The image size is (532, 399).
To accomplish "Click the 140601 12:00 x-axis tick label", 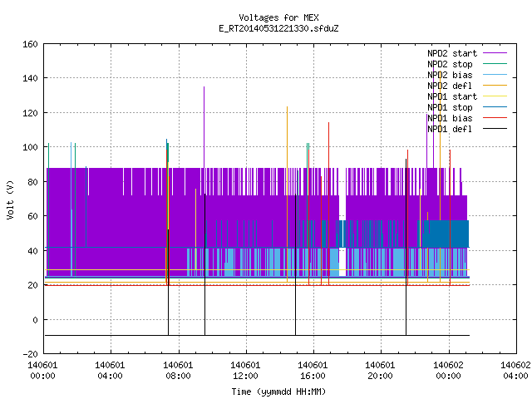I will (x=245, y=371).
